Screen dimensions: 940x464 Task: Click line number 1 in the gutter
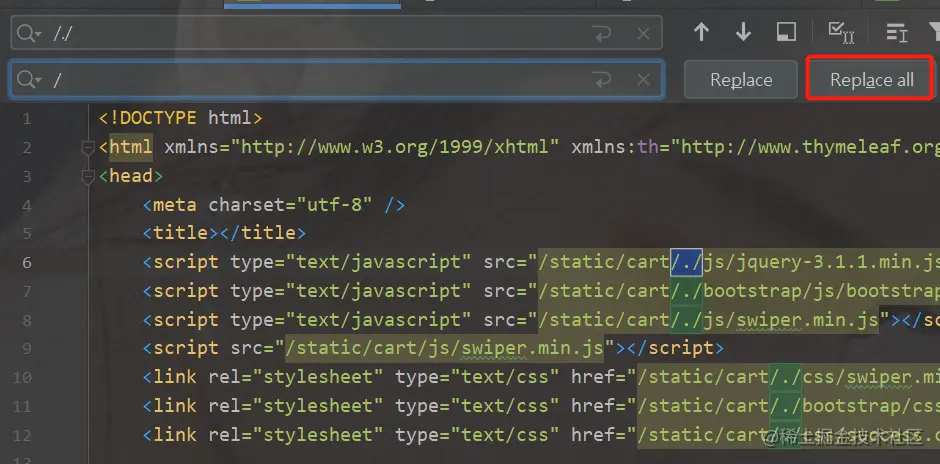26,119
